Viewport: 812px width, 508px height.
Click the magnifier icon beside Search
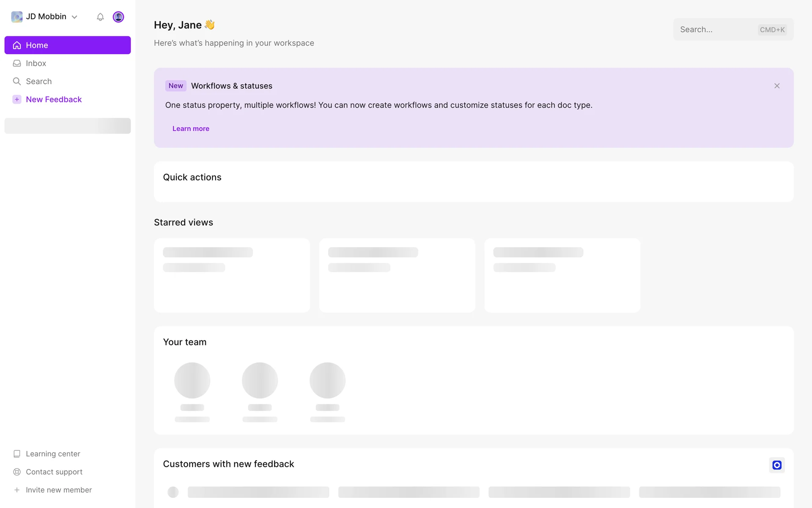pos(17,81)
